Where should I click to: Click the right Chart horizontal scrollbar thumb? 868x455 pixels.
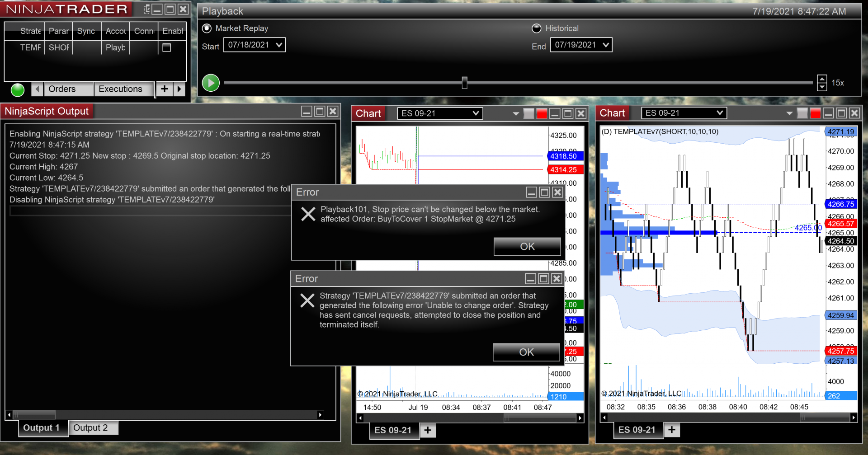click(825, 418)
